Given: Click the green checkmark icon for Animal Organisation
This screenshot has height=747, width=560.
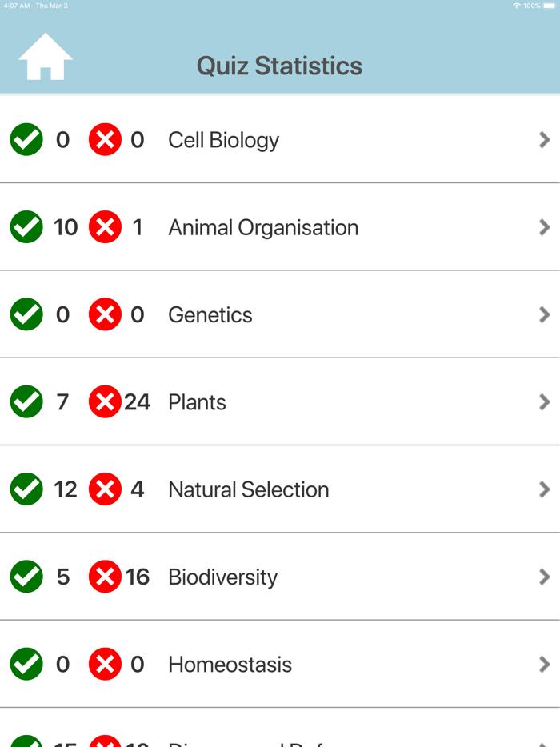Looking at the screenshot, I should click(x=26, y=227).
